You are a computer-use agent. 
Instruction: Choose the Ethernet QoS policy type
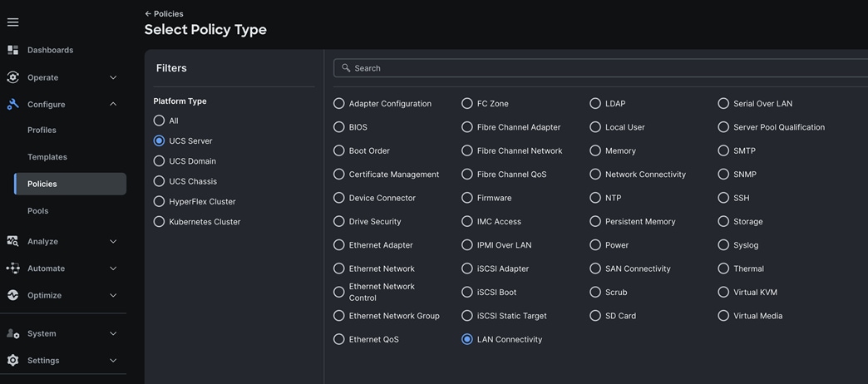point(338,339)
